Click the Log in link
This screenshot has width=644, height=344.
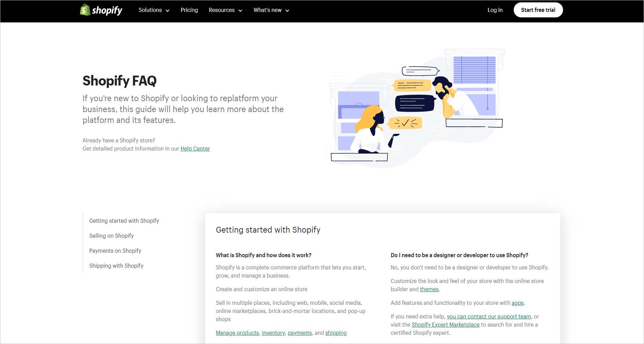pyautogui.click(x=495, y=10)
